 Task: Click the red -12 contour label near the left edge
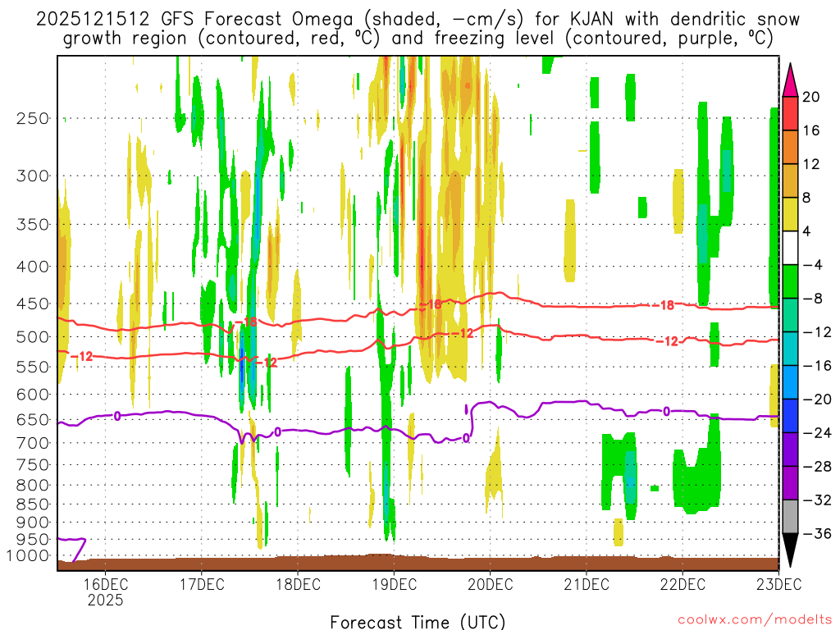[x=82, y=356]
